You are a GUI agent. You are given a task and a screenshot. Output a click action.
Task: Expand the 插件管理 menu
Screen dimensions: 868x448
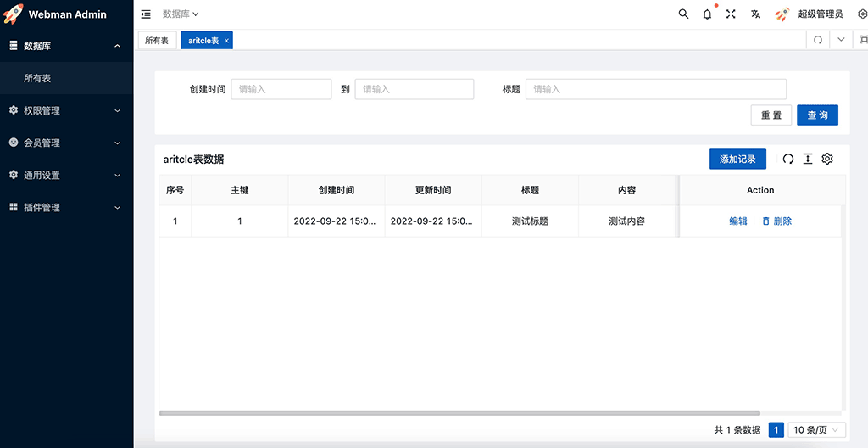pos(117,208)
